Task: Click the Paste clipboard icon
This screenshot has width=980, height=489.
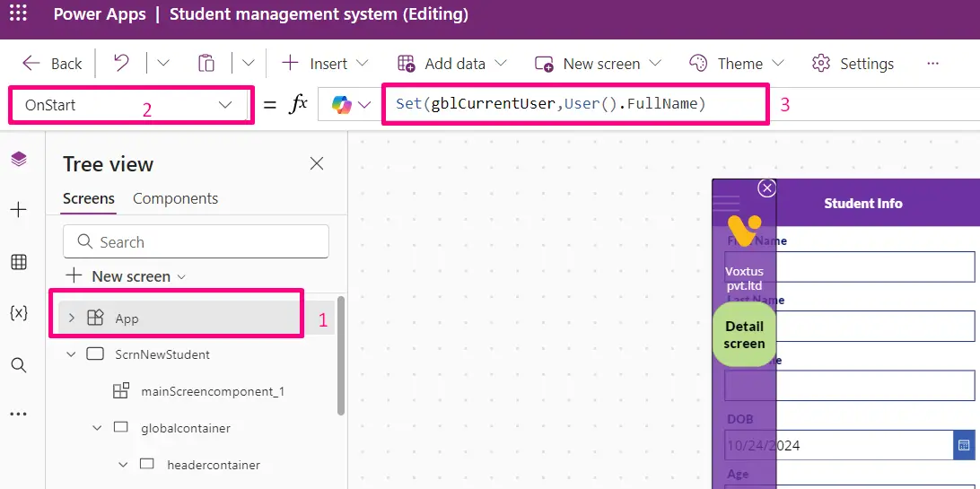Action: pyautogui.click(x=206, y=63)
